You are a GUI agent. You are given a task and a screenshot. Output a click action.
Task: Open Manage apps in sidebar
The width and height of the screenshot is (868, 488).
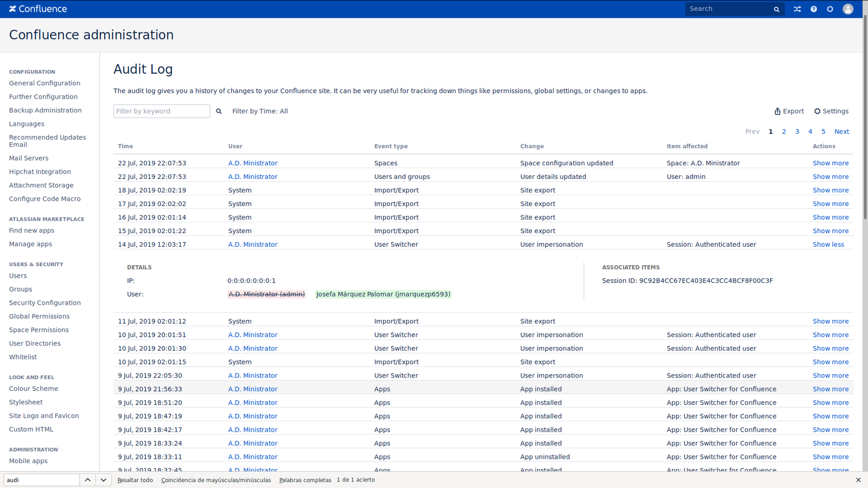pos(30,244)
